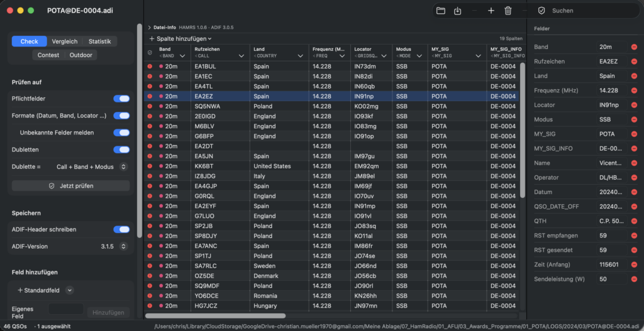Remove the Datum field with its red minus
Screen dimensions: 644x331
pos(634,192)
